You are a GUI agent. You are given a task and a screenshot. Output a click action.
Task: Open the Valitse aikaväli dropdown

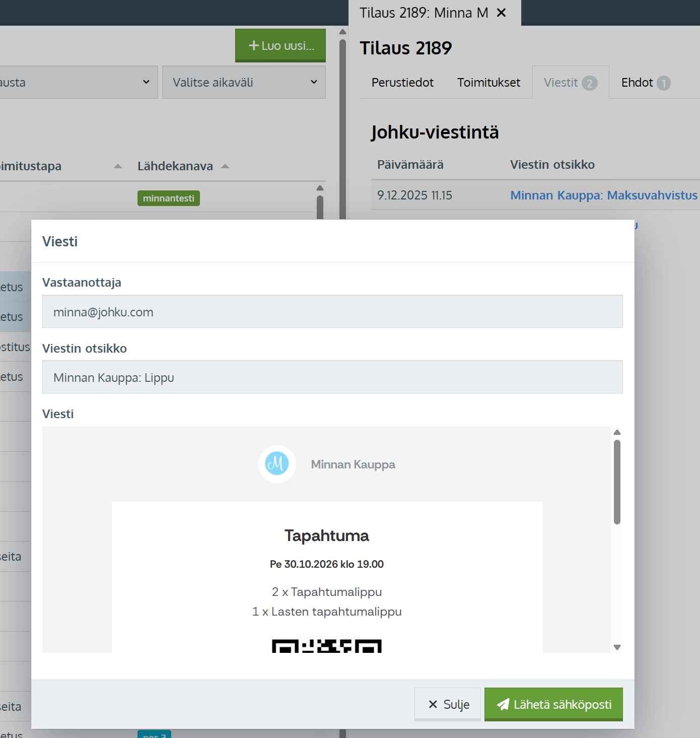tap(244, 82)
